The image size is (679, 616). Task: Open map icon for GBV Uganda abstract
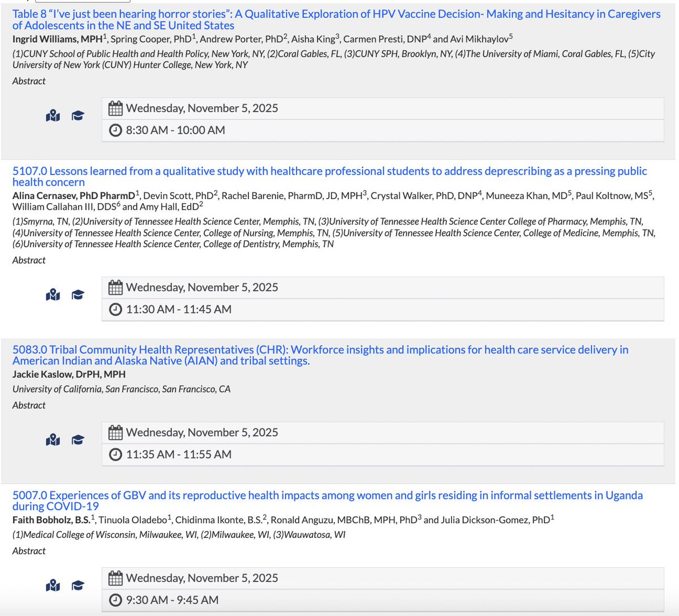tap(53, 585)
